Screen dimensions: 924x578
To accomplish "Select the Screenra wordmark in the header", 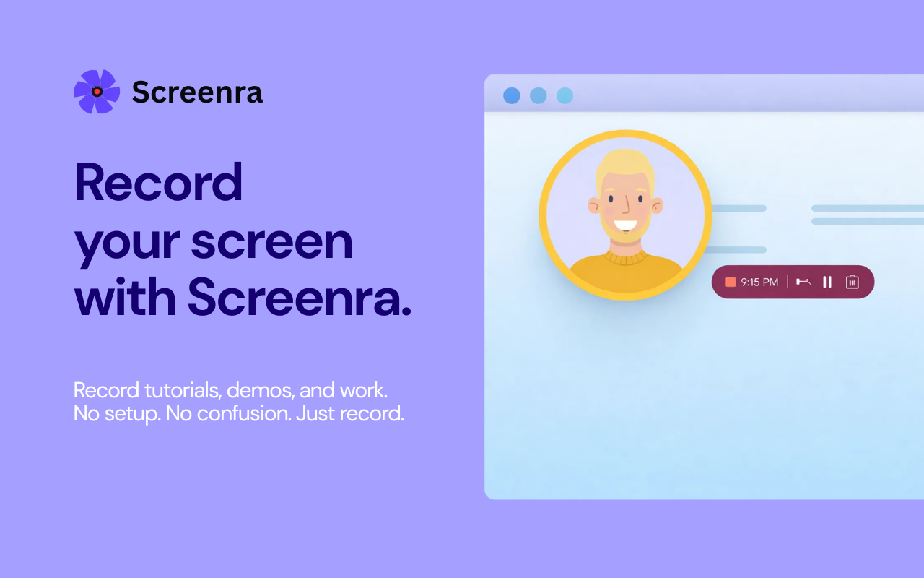I will coord(197,92).
